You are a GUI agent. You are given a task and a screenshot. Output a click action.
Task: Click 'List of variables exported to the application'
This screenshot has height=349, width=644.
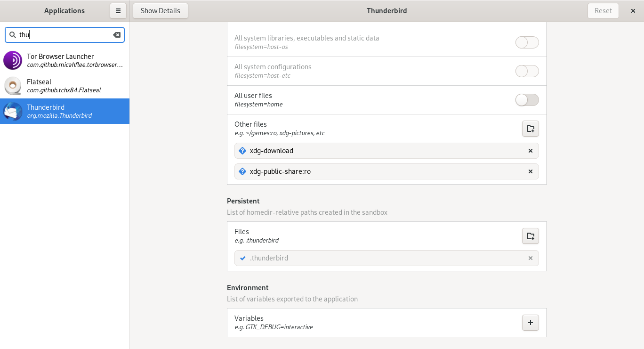pyautogui.click(x=292, y=299)
